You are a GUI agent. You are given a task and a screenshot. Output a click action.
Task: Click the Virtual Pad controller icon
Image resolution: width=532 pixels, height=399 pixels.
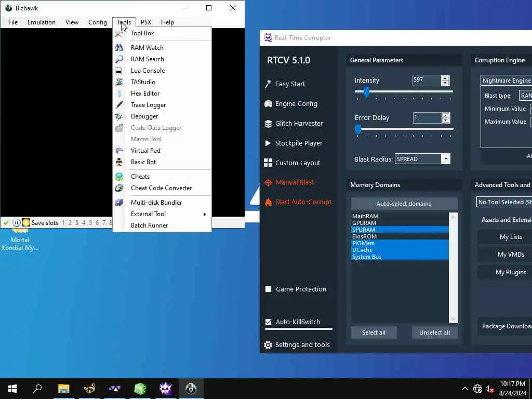coord(119,150)
